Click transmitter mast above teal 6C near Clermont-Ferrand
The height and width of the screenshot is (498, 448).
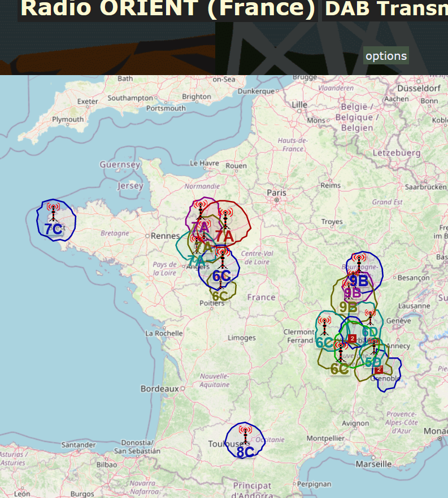324,326
